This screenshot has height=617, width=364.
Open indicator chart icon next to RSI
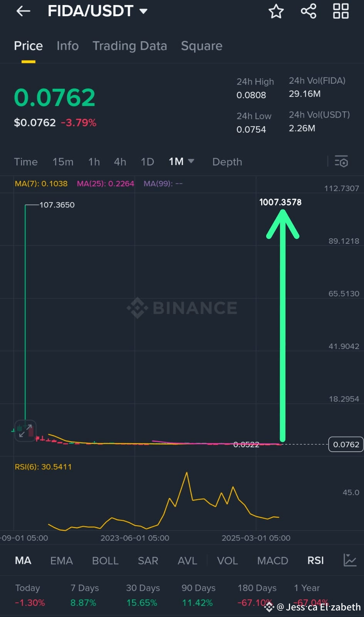coord(350,560)
